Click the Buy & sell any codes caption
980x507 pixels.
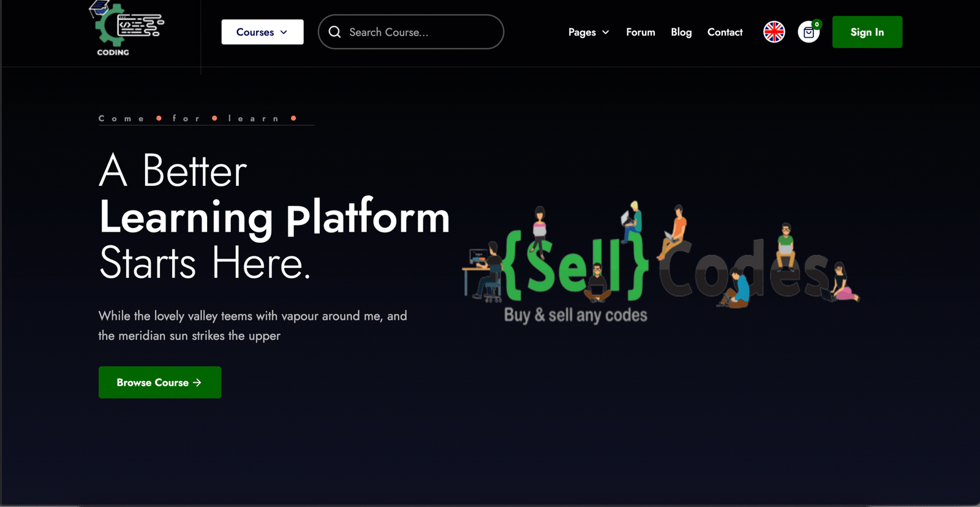576,315
